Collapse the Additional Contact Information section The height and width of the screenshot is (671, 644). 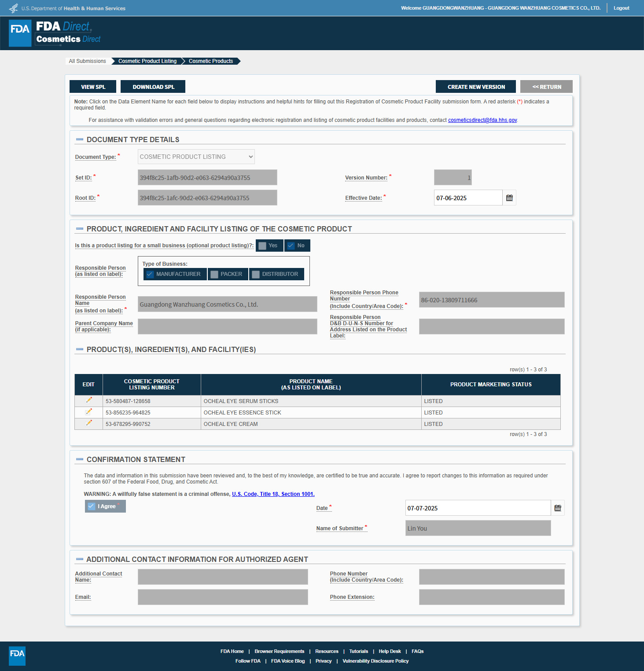coord(80,559)
